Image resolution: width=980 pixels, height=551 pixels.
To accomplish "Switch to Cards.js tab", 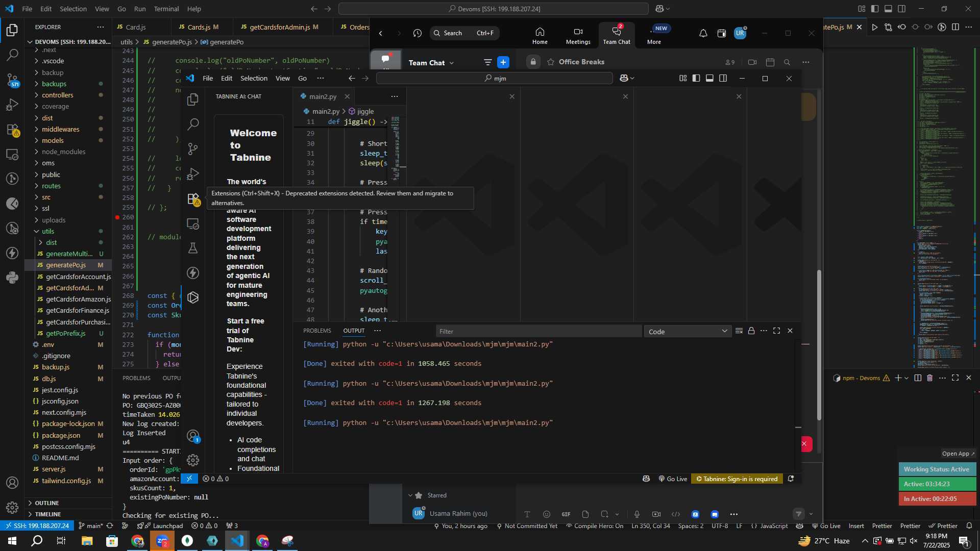I will tap(199, 27).
